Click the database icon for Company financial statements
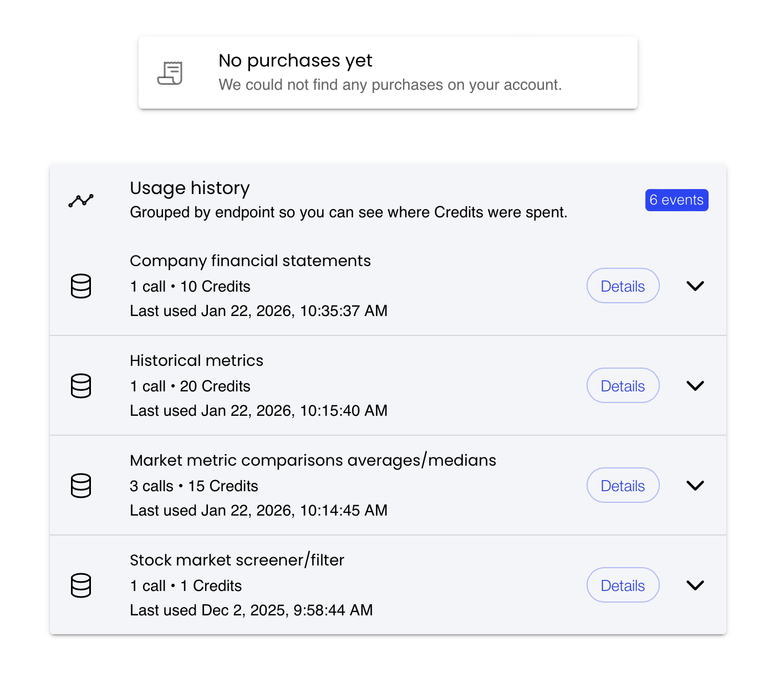The height and width of the screenshot is (683, 784). click(x=81, y=286)
